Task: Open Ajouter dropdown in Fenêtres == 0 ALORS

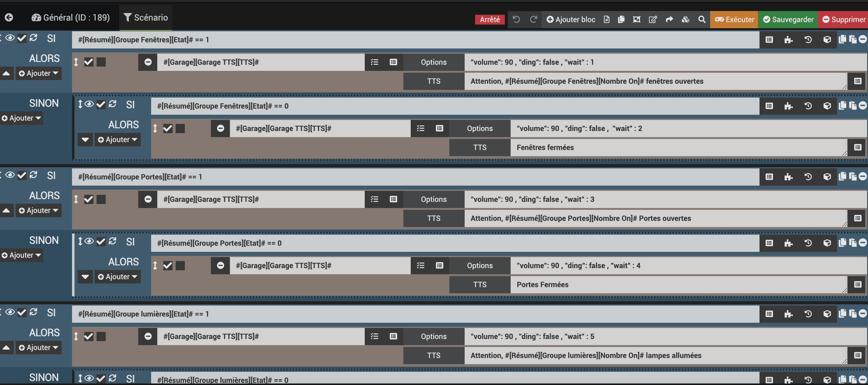Action: coord(118,140)
